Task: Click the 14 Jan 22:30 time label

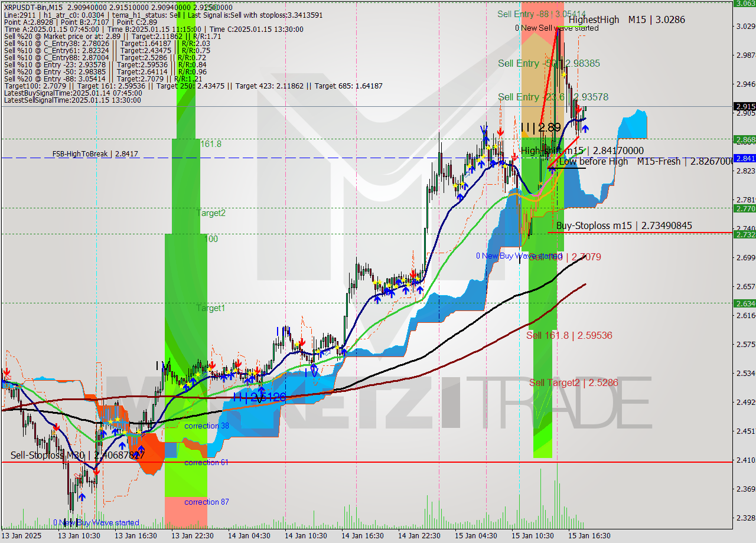Action: tap(419, 535)
